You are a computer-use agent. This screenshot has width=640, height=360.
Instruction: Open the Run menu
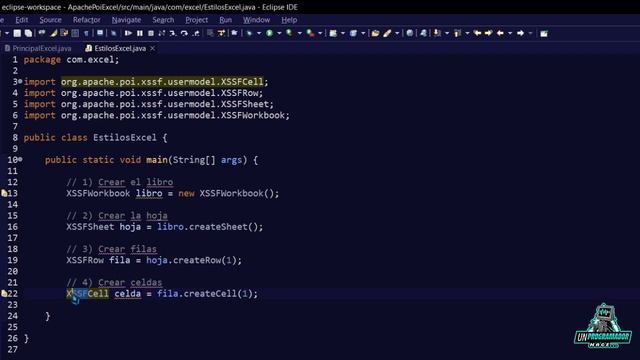(x=225, y=20)
